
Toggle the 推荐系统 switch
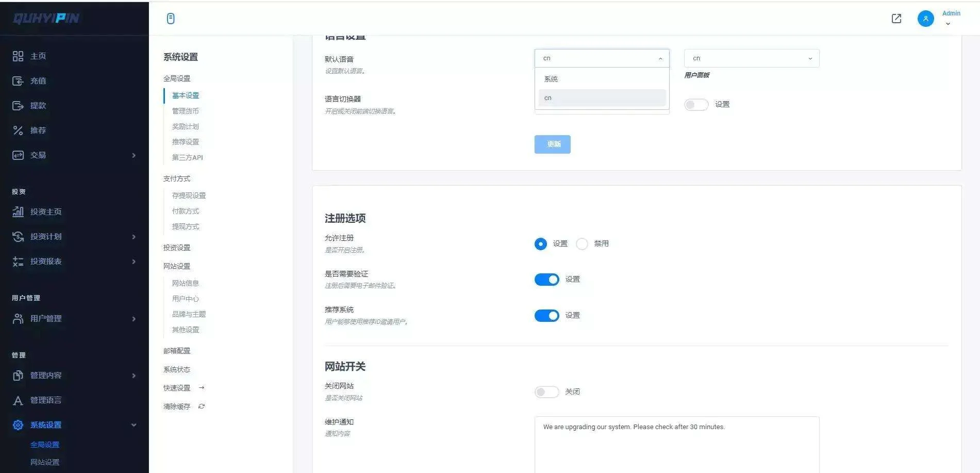pos(546,316)
